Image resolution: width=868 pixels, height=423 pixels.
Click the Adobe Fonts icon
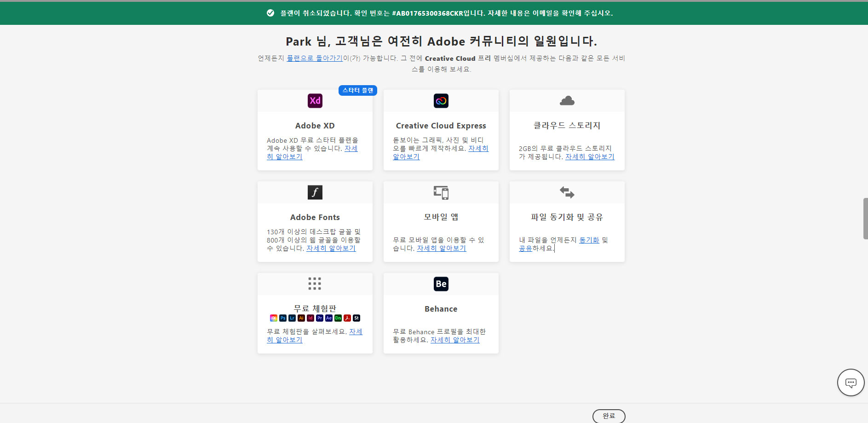[x=315, y=192]
